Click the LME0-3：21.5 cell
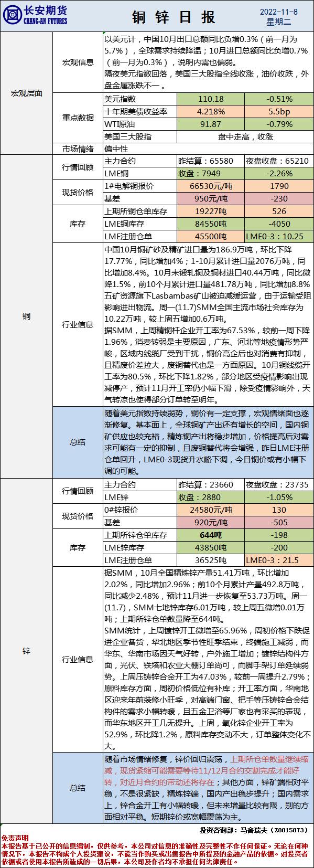The height and width of the screenshot is (868, 314). click(x=278, y=560)
